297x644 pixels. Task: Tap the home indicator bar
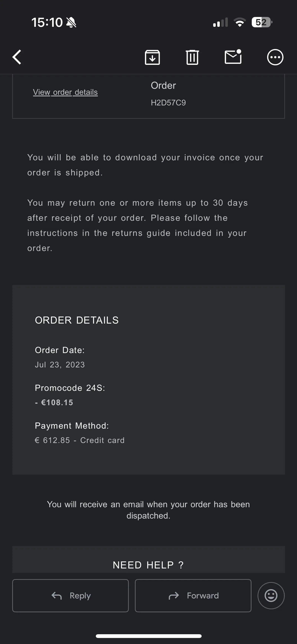tap(148, 636)
